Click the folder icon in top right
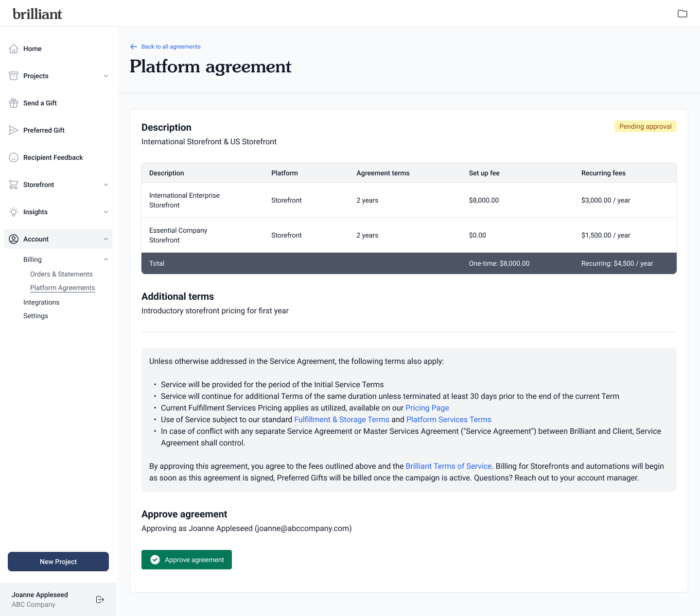700x616 pixels. pos(682,14)
